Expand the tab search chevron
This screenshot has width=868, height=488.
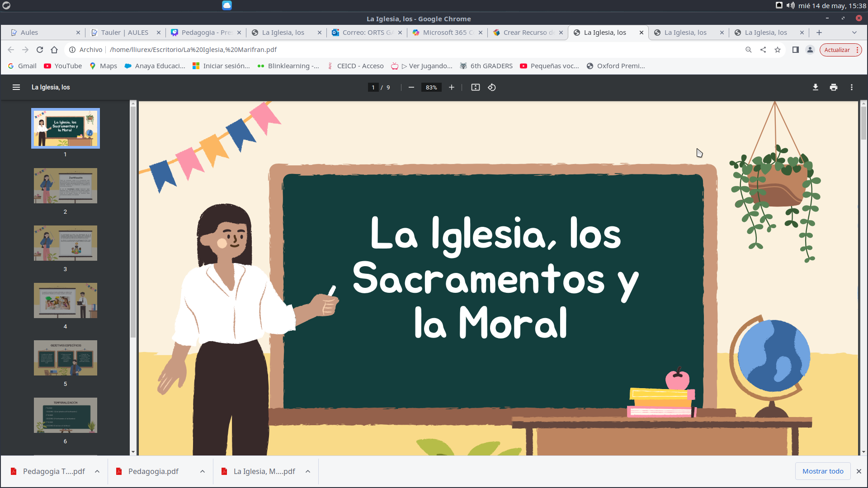854,33
